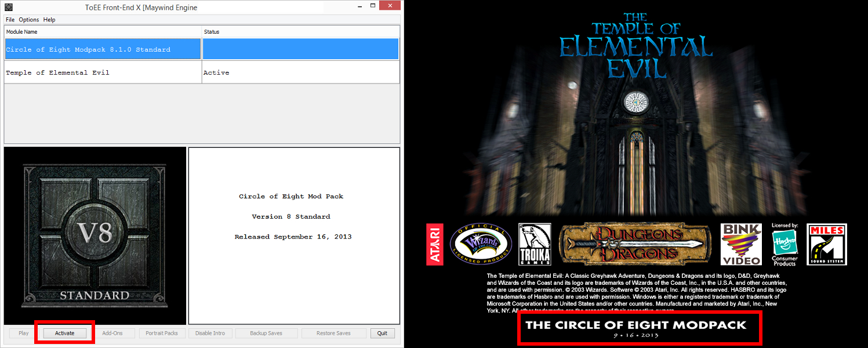The height and width of the screenshot is (348, 868).
Task: Click the Backup Saves button
Action: (266, 333)
